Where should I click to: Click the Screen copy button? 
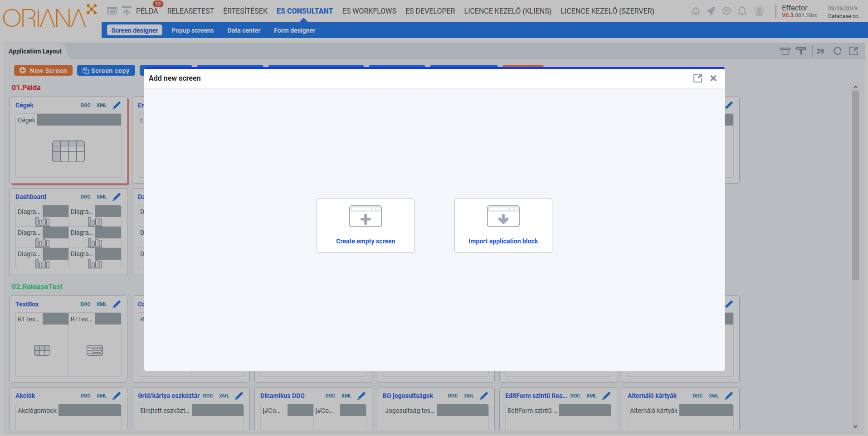pos(106,71)
